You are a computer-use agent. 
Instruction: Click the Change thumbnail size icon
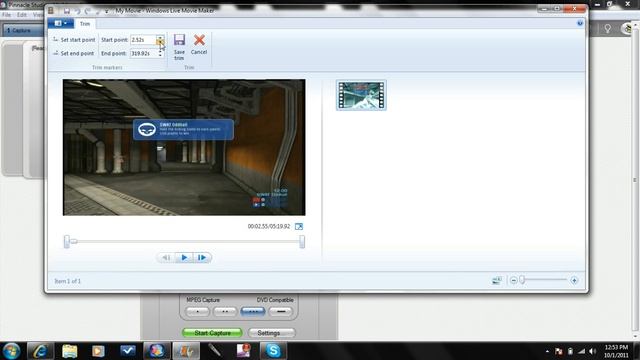coord(497,280)
